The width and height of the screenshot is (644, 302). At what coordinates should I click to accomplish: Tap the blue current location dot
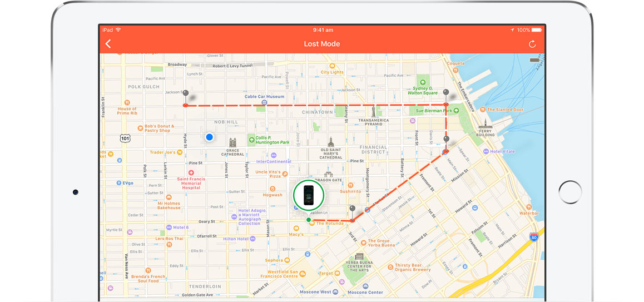[210, 137]
